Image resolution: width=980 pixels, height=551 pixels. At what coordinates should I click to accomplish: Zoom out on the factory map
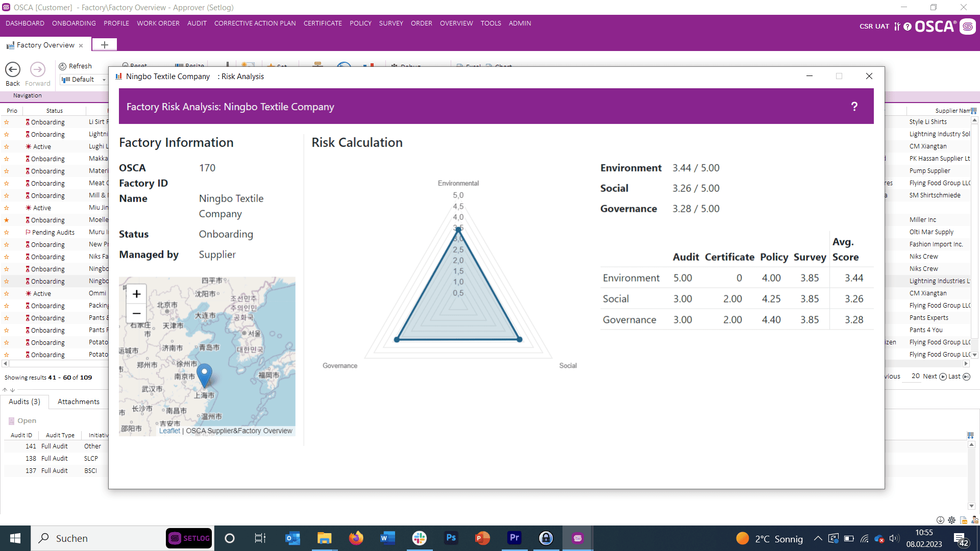point(136,313)
